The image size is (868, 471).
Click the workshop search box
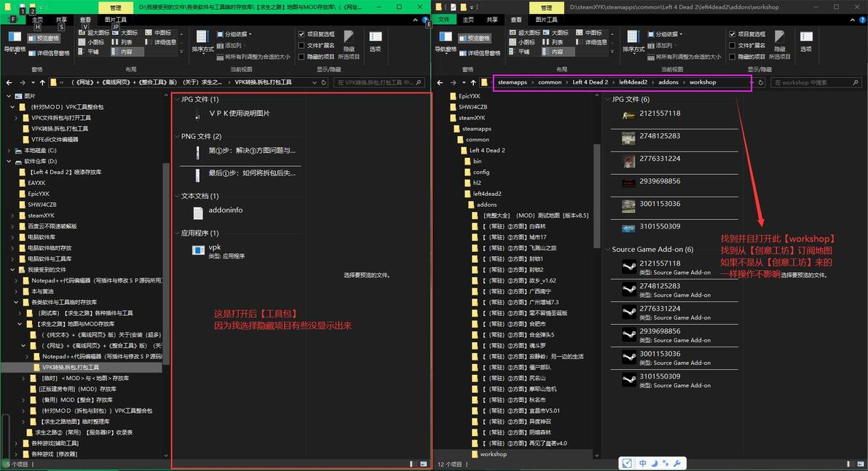[816, 82]
